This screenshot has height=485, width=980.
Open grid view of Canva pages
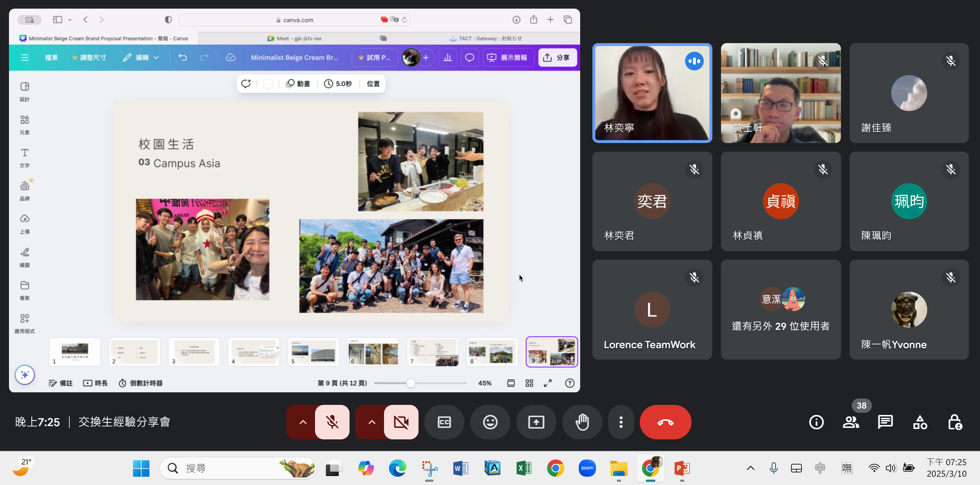(x=529, y=383)
